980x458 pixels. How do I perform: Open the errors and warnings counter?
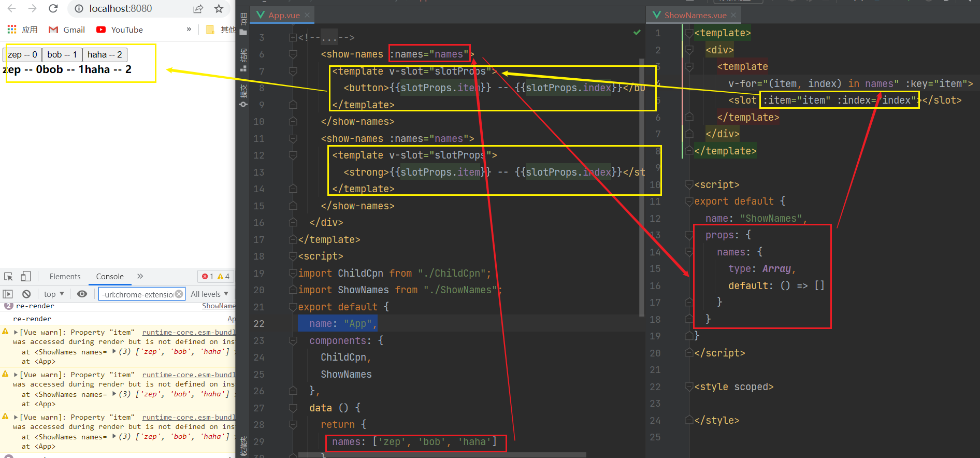point(216,276)
